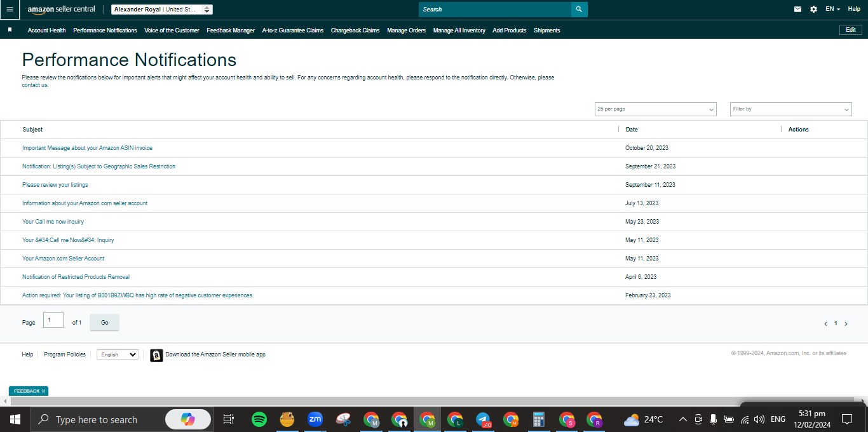Open the Windows Start menu
This screenshot has width=868, height=432.
click(15, 419)
